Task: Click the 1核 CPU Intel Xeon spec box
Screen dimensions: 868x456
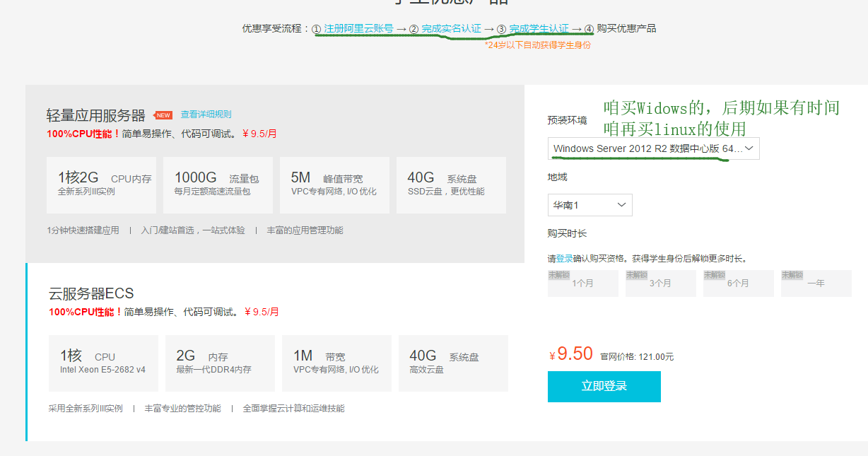Action: coord(103,363)
